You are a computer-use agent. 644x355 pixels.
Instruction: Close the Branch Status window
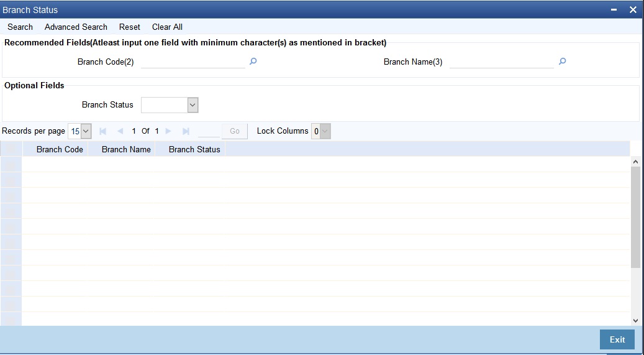coord(633,9)
